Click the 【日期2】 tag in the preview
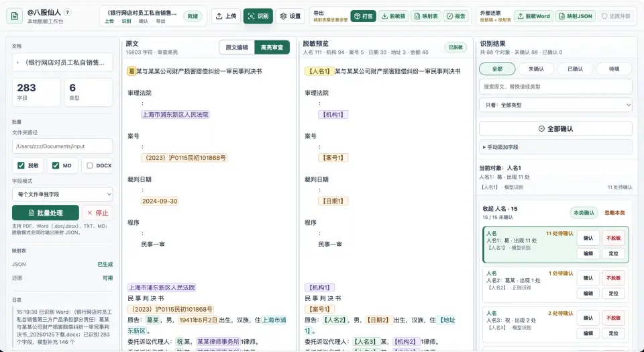This screenshot has height=352, width=644. pos(378,320)
